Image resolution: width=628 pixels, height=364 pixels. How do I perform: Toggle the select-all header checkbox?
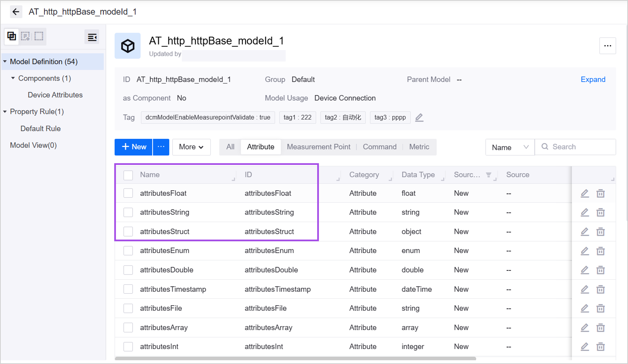pos(128,175)
